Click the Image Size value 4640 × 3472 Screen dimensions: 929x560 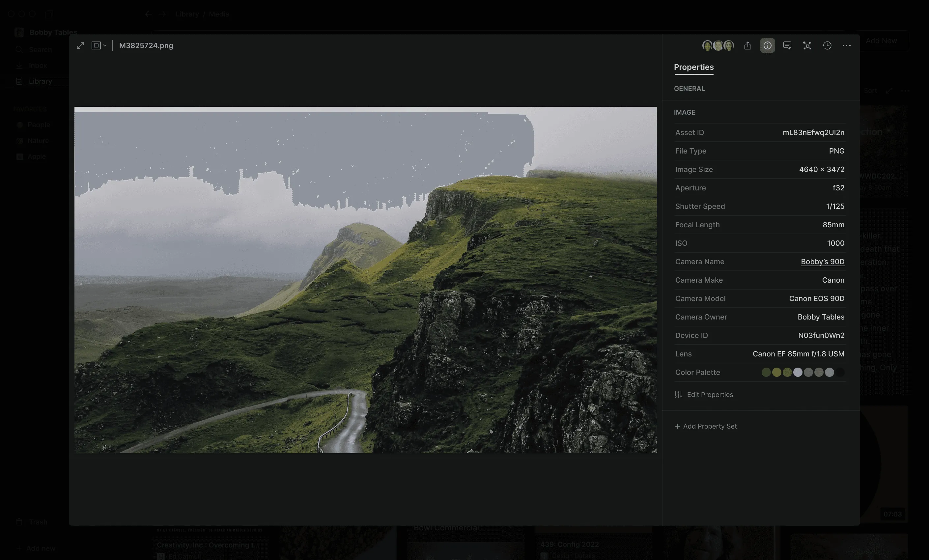click(x=822, y=169)
